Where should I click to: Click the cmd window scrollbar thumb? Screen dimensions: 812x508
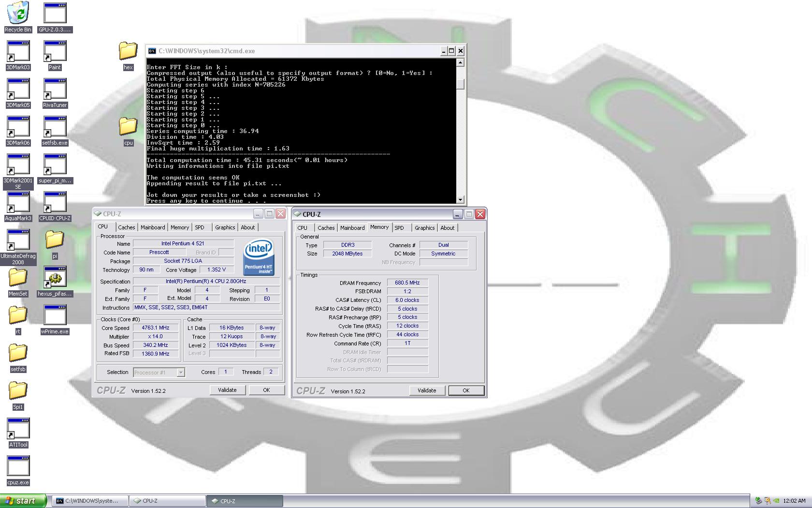pyautogui.click(x=460, y=84)
